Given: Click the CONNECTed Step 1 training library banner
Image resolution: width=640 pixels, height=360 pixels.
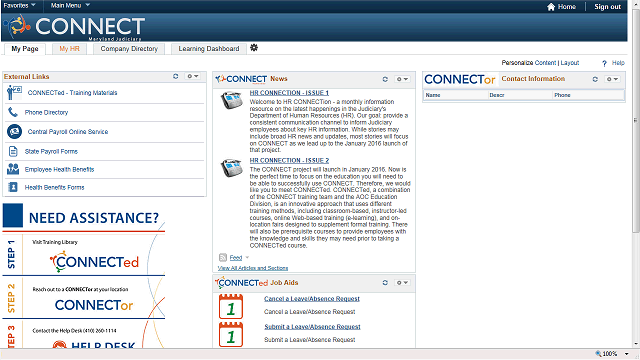Looking at the screenshot, I should 84,254.
